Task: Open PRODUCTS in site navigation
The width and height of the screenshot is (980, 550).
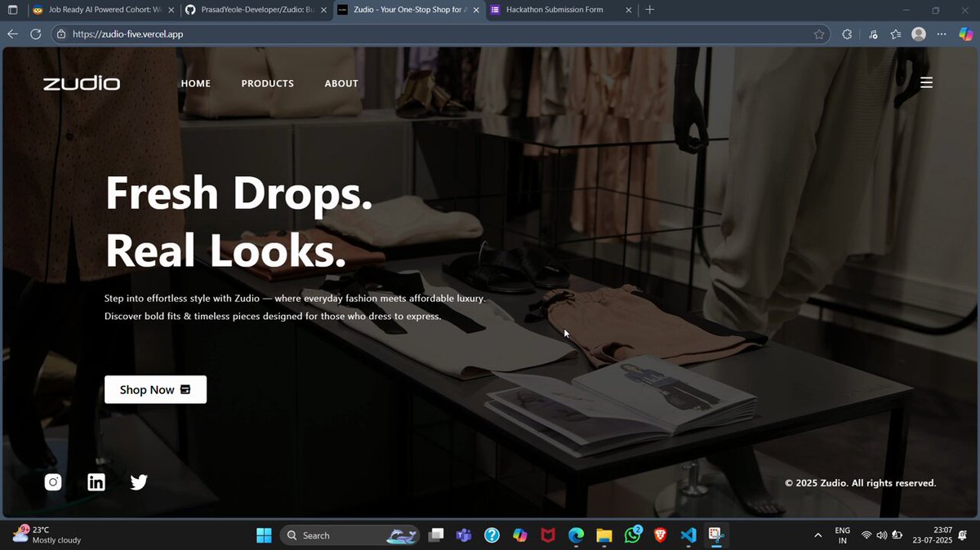Action: [x=268, y=83]
